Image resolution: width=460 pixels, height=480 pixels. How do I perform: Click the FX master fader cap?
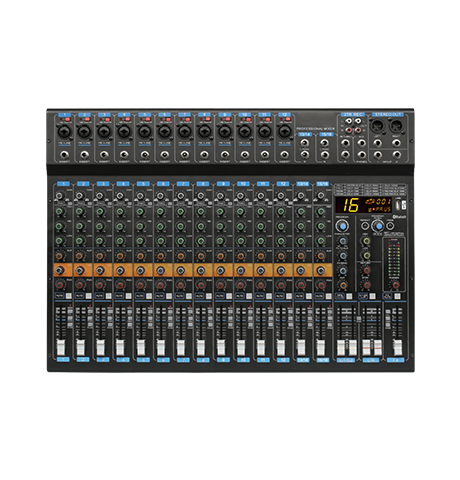[x=397, y=347]
